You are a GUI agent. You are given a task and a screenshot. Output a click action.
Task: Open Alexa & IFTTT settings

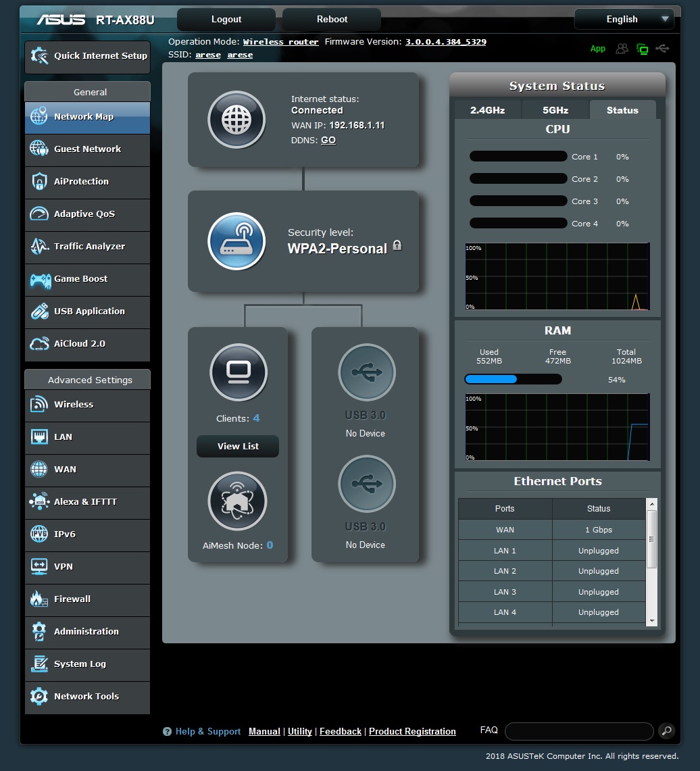(x=88, y=503)
